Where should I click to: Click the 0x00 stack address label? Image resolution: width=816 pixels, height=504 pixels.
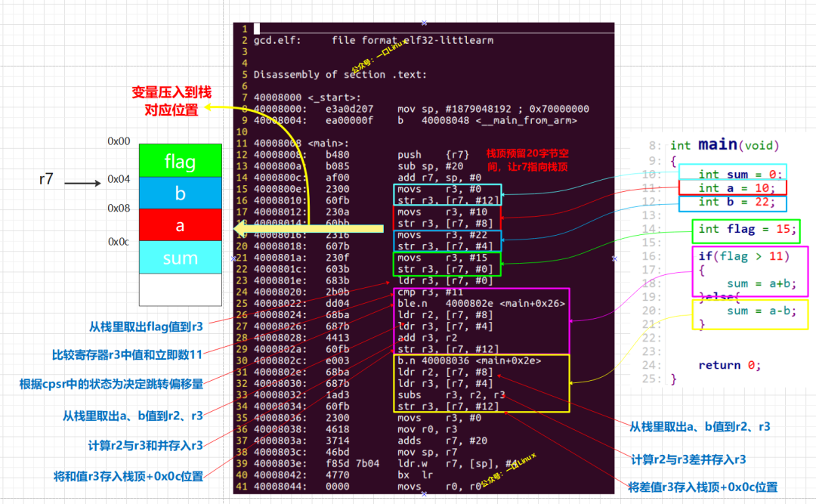(x=119, y=141)
